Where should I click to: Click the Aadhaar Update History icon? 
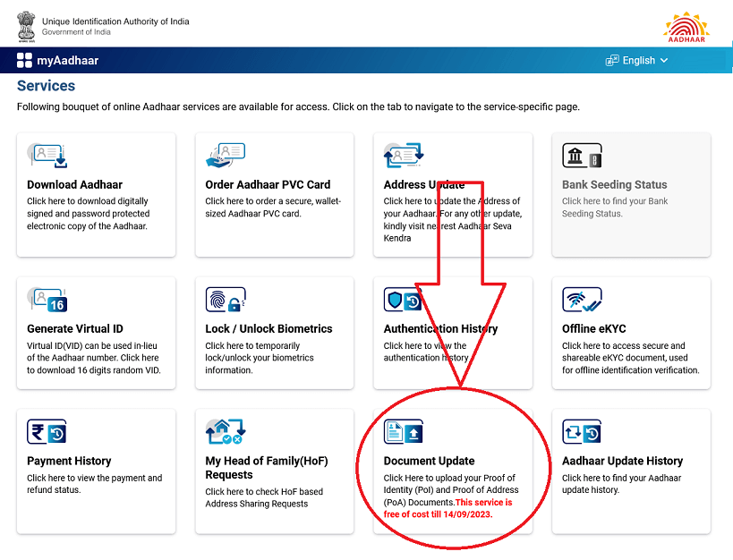click(582, 431)
